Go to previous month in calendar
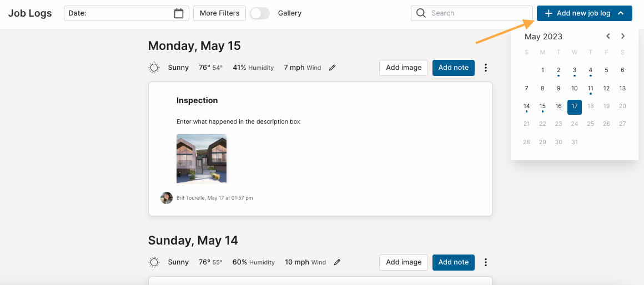Screen dimensions: 644x285 608,36
